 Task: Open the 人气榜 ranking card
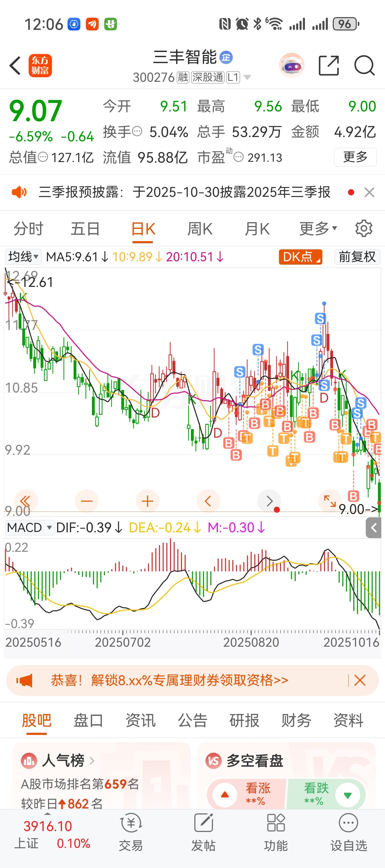pos(101,776)
